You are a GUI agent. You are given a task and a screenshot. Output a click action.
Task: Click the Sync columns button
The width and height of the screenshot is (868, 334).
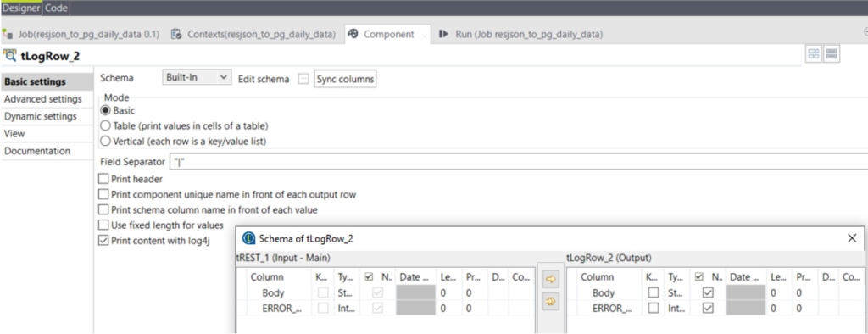(346, 79)
